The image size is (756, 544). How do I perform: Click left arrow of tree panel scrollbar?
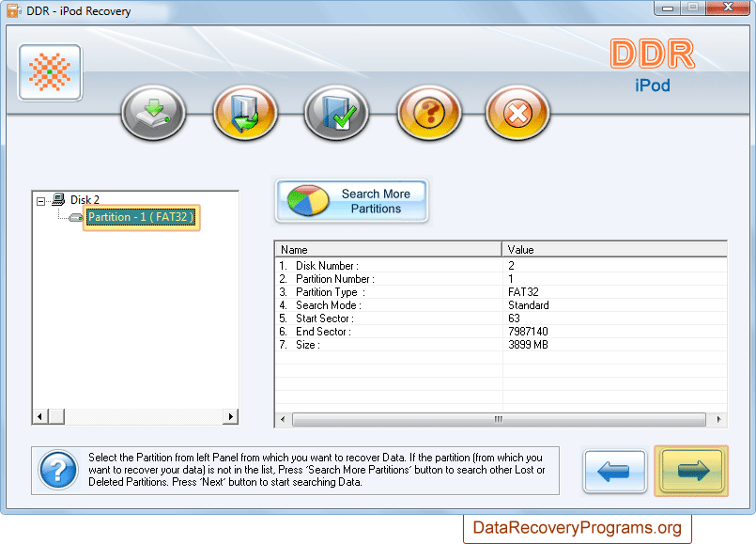pos(40,416)
